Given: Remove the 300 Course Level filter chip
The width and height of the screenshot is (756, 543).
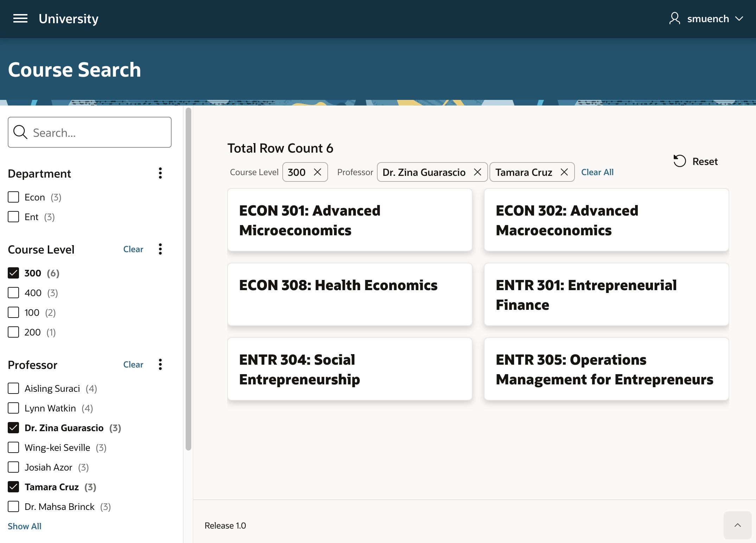Looking at the screenshot, I should click(318, 172).
